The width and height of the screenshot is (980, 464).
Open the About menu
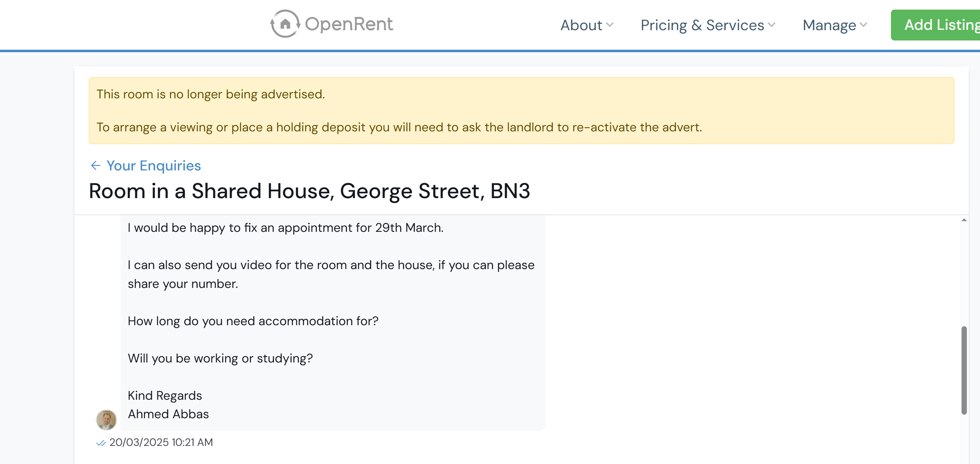[x=581, y=25]
